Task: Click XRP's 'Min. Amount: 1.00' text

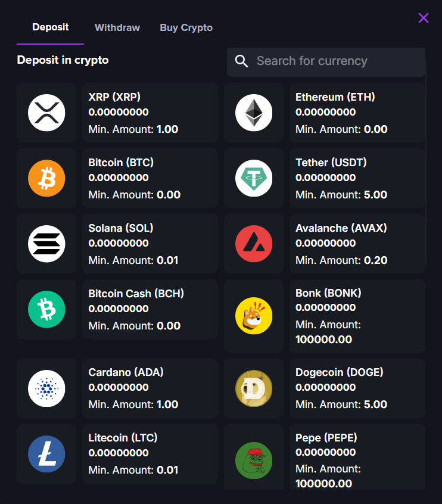Action: pos(133,129)
